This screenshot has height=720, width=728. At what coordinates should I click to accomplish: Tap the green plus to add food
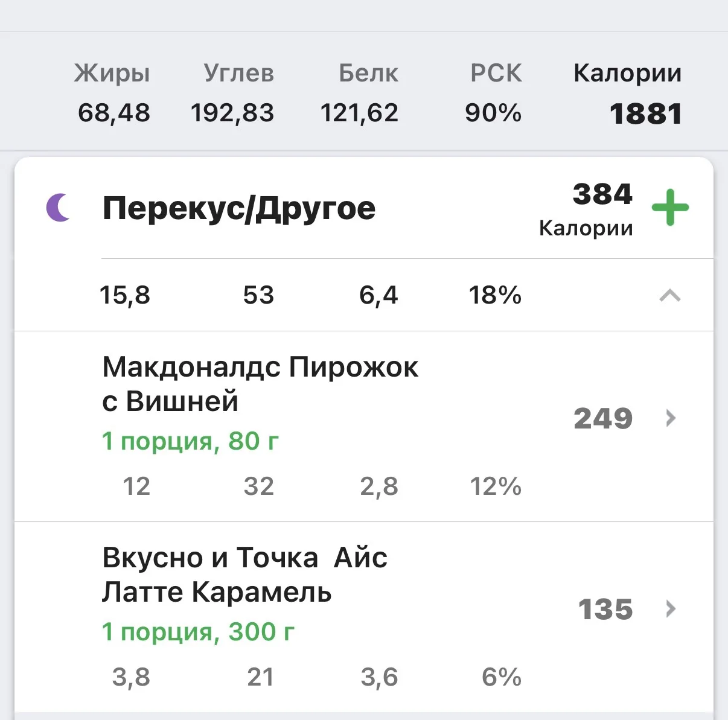pyautogui.click(x=670, y=208)
